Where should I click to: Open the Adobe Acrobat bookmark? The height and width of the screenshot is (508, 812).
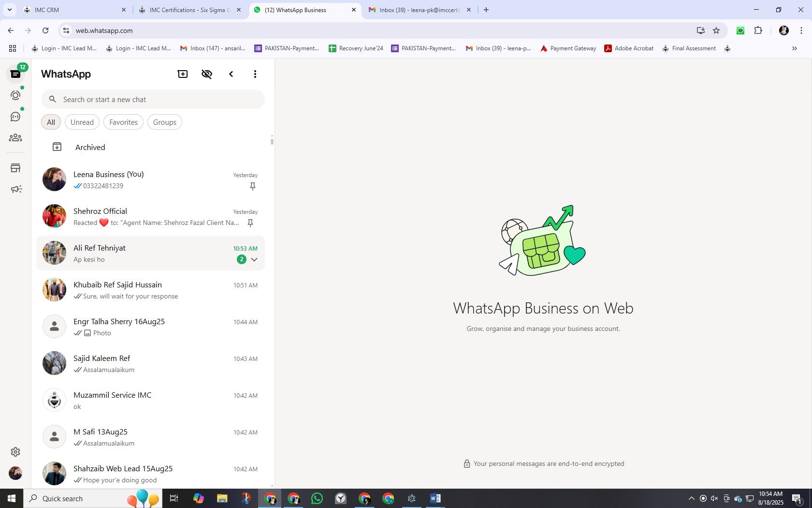click(629, 48)
